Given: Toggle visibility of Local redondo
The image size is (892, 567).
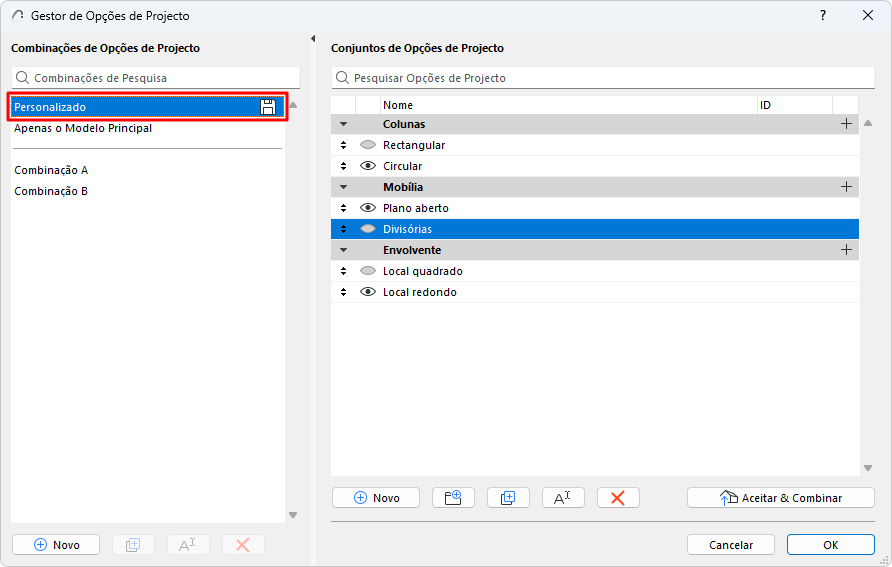Looking at the screenshot, I should (368, 292).
